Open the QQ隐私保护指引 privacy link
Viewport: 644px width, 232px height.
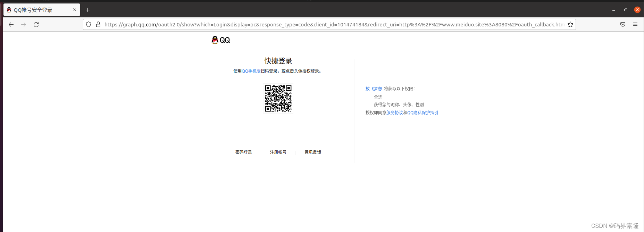[423, 113]
